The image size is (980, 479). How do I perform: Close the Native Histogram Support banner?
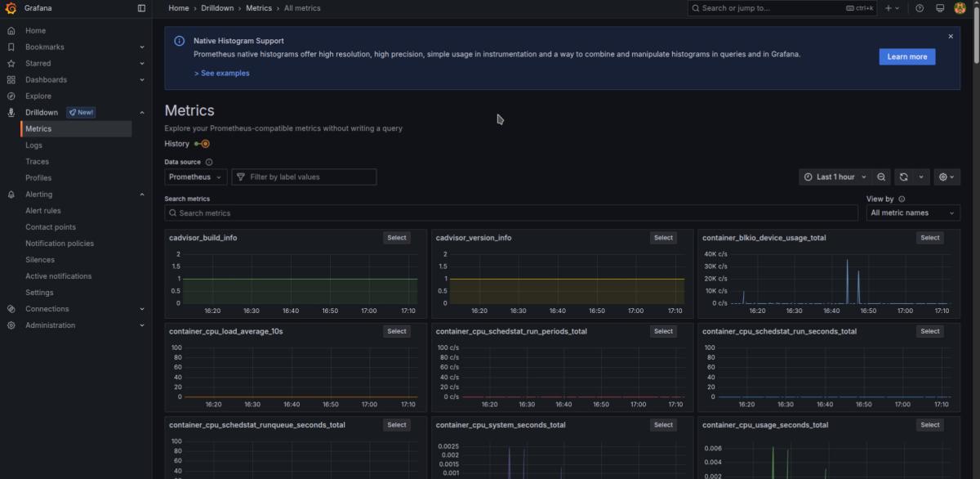(951, 36)
